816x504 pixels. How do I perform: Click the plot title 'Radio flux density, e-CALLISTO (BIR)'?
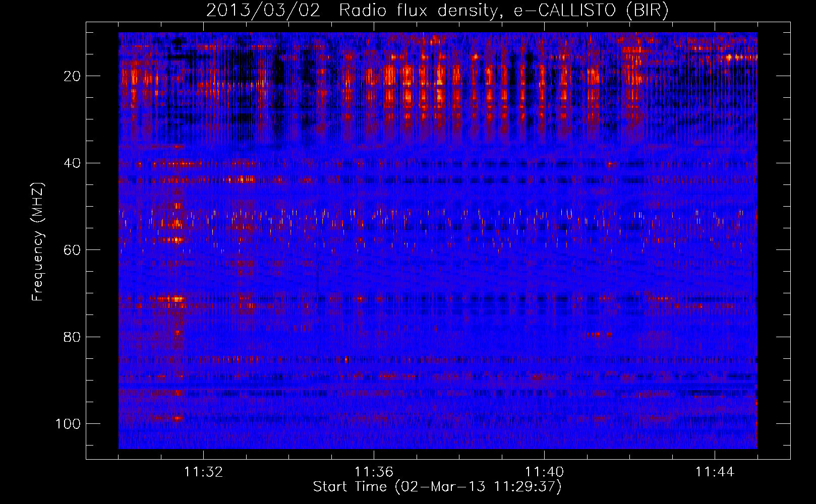(x=503, y=11)
